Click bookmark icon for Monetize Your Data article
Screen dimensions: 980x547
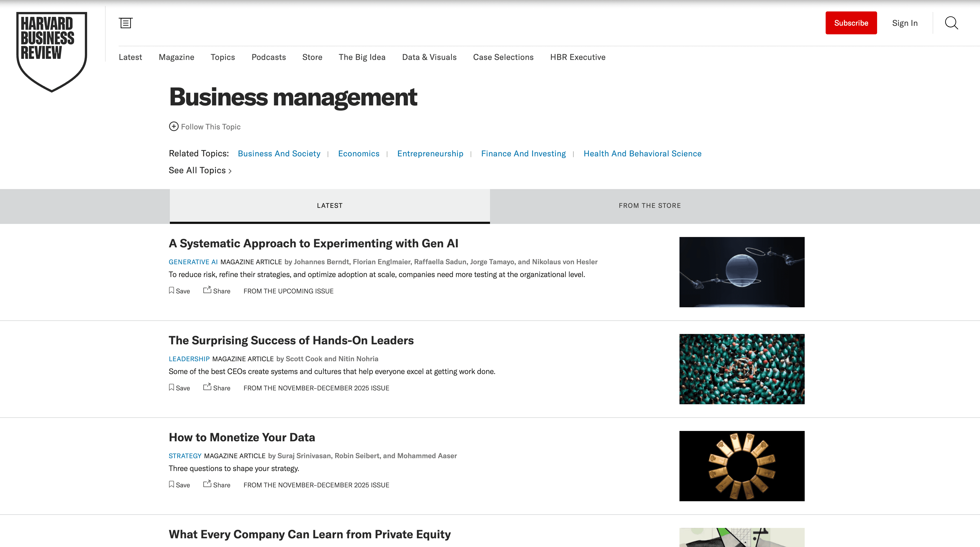point(171,485)
